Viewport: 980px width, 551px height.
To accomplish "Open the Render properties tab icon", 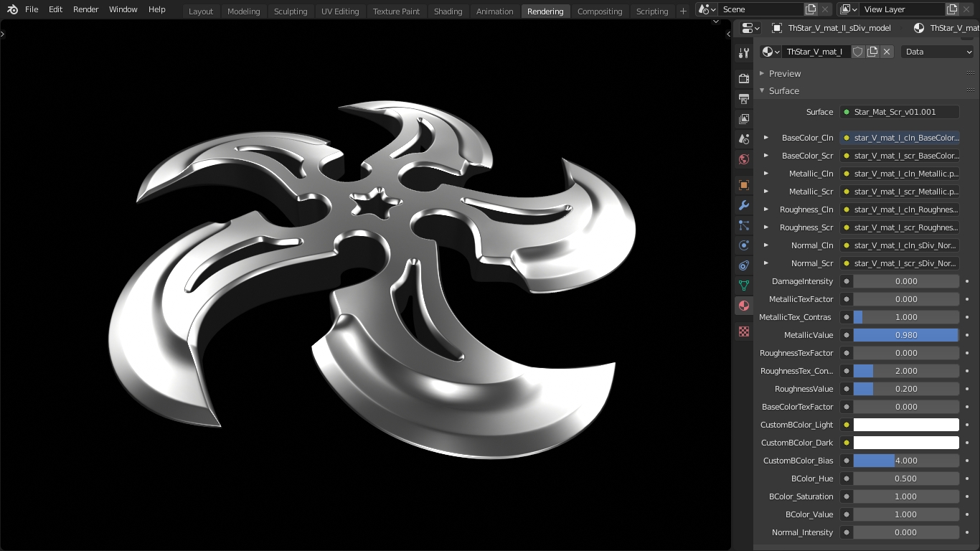I will (x=744, y=78).
